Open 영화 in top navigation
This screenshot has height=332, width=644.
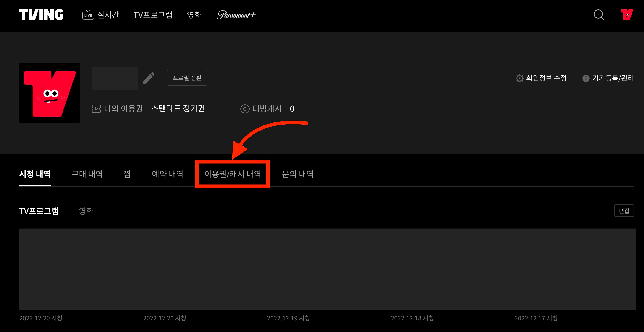(194, 15)
